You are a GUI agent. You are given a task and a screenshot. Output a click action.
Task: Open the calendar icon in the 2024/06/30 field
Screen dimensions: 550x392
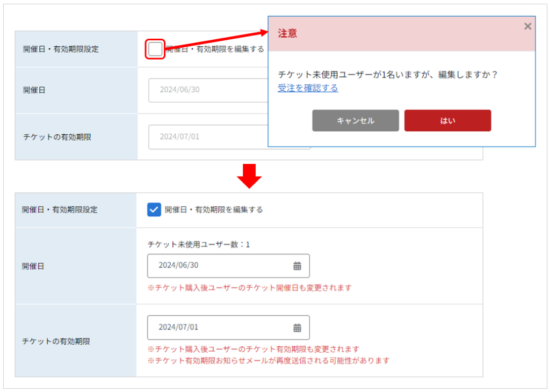(297, 266)
